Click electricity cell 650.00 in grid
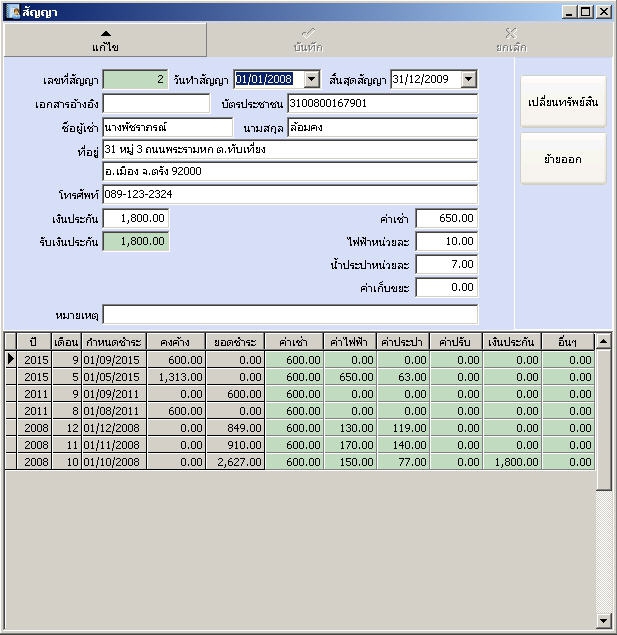617x635 pixels. [350, 377]
